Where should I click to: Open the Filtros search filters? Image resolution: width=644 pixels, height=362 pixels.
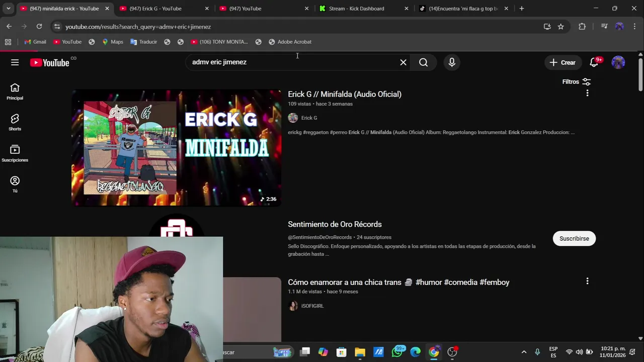pos(577,81)
